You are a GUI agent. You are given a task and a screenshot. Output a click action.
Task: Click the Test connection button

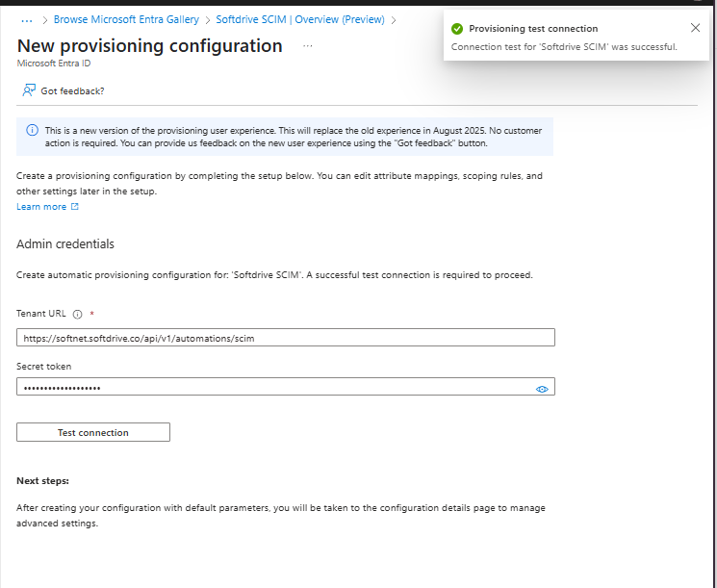[x=93, y=432]
